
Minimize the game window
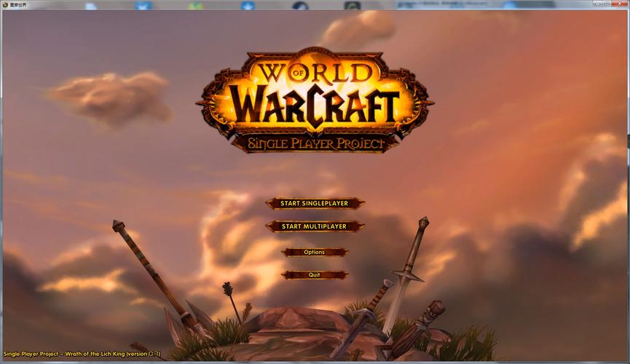tap(598, 3)
